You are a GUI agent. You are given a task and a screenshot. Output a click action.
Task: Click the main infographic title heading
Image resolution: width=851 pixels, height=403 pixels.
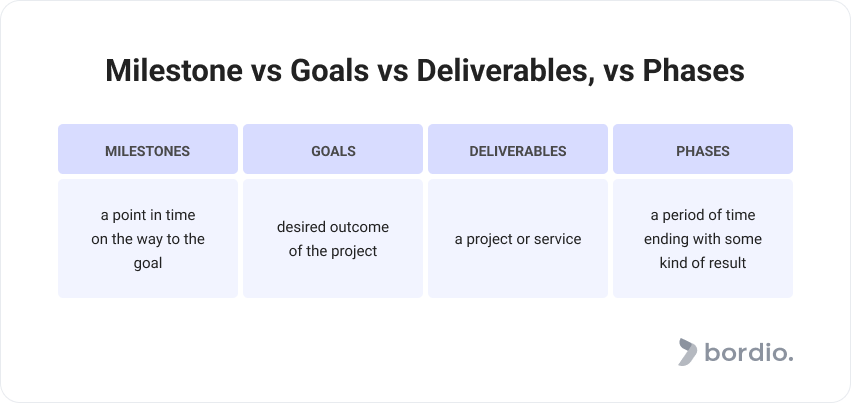click(425, 72)
